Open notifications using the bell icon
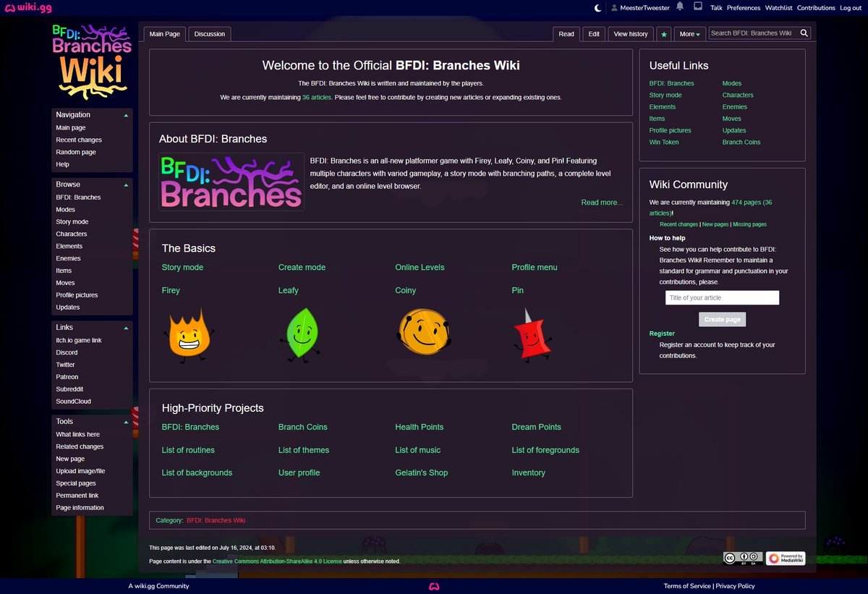 pos(680,7)
